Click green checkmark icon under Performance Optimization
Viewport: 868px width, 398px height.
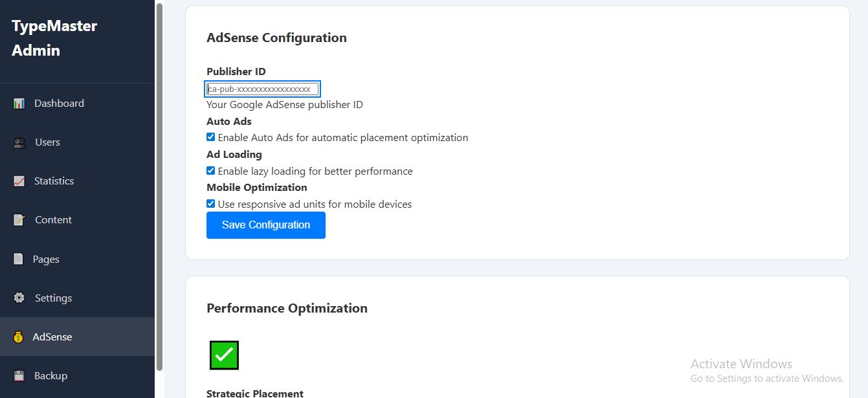coord(224,355)
